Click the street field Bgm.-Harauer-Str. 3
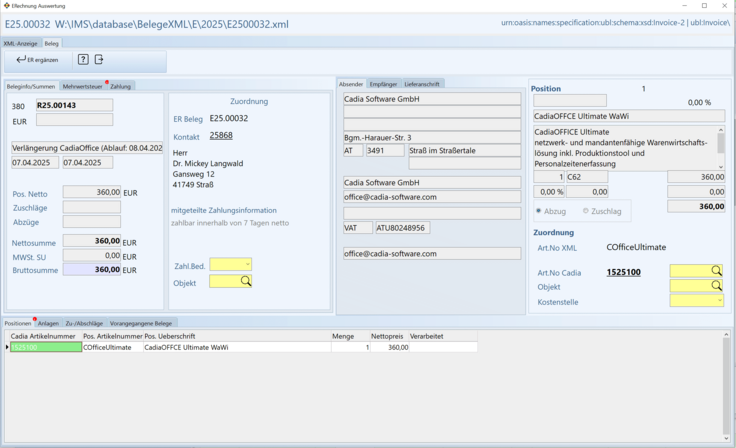Image resolution: width=736 pixels, height=448 pixels. [432, 138]
